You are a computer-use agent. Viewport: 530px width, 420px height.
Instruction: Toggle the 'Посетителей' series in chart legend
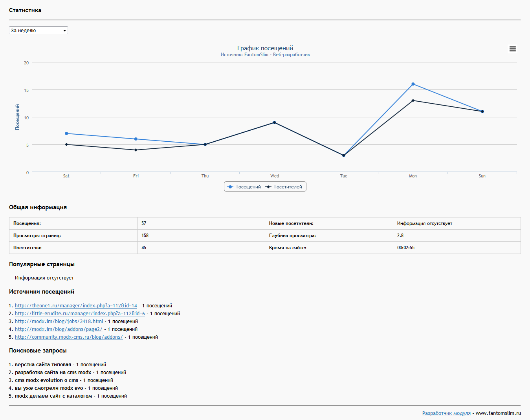pyautogui.click(x=284, y=187)
